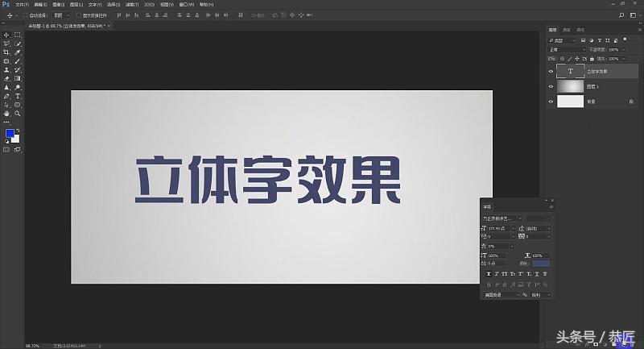The image size is (644, 349).
Task: Filter layers by pixel layer icon
Action: [583, 40]
